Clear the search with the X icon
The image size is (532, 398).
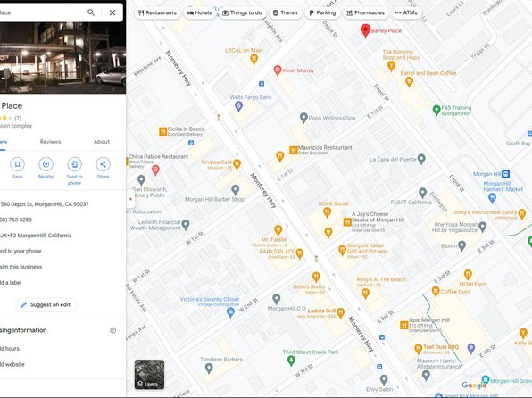[x=112, y=12]
